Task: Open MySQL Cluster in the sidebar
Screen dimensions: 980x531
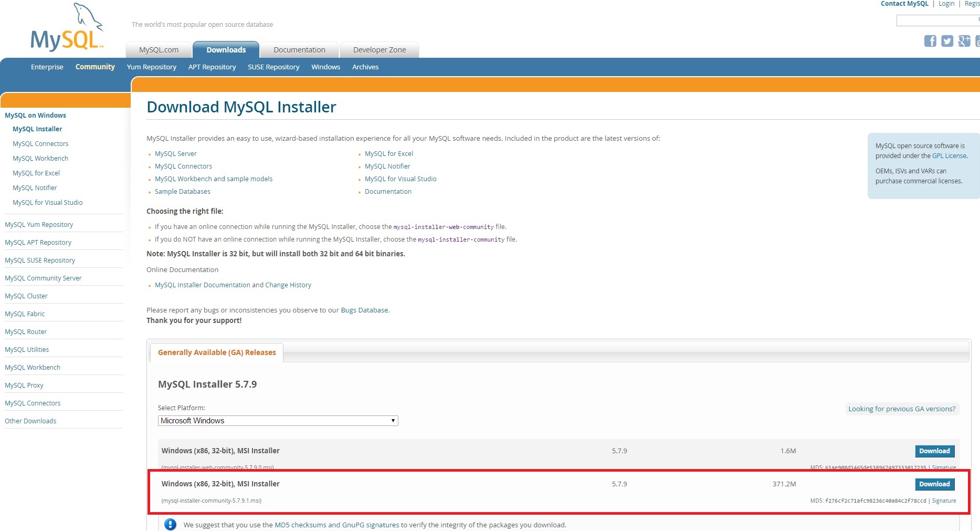Action: pyautogui.click(x=26, y=296)
